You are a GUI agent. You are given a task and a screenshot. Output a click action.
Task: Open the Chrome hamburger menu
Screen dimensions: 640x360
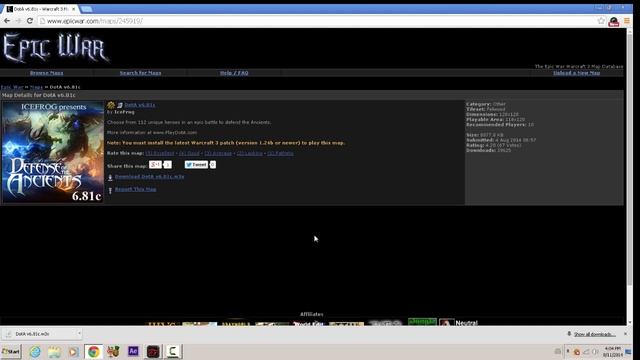pyautogui.click(x=627, y=21)
